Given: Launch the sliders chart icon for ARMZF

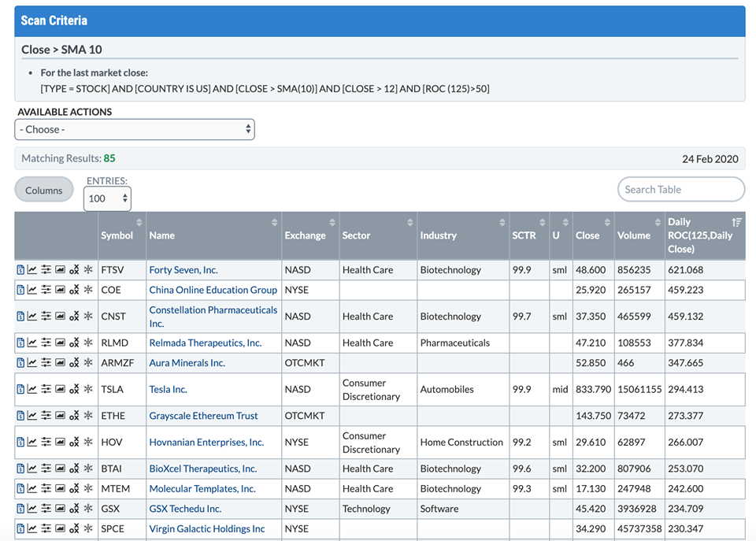Looking at the screenshot, I should pyautogui.click(x=46, y=362).
